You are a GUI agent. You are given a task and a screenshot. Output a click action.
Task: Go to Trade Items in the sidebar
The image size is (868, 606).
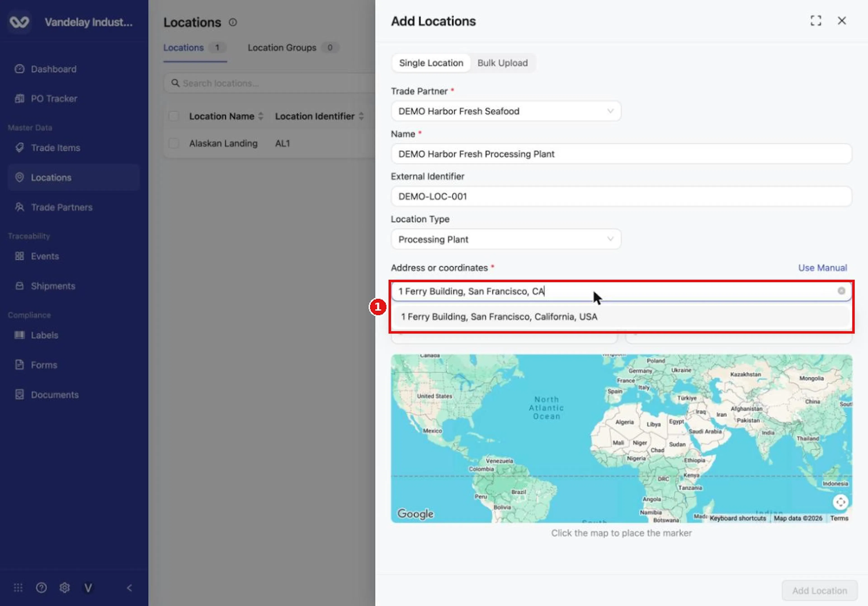(56, 148)
